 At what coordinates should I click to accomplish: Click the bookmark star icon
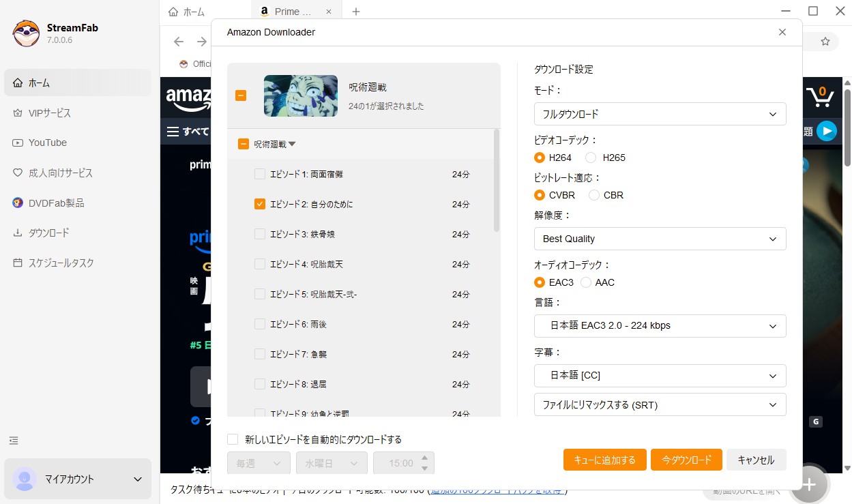(825, 42)
